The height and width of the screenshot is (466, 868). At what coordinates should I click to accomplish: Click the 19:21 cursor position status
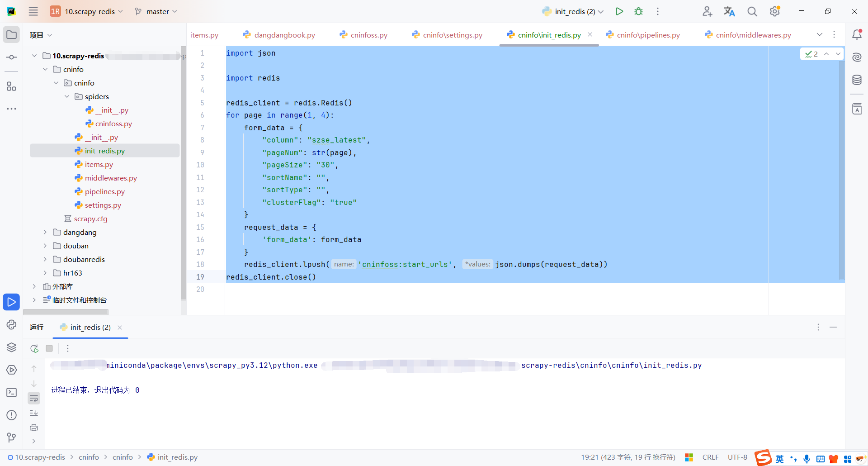click(628, 457)
